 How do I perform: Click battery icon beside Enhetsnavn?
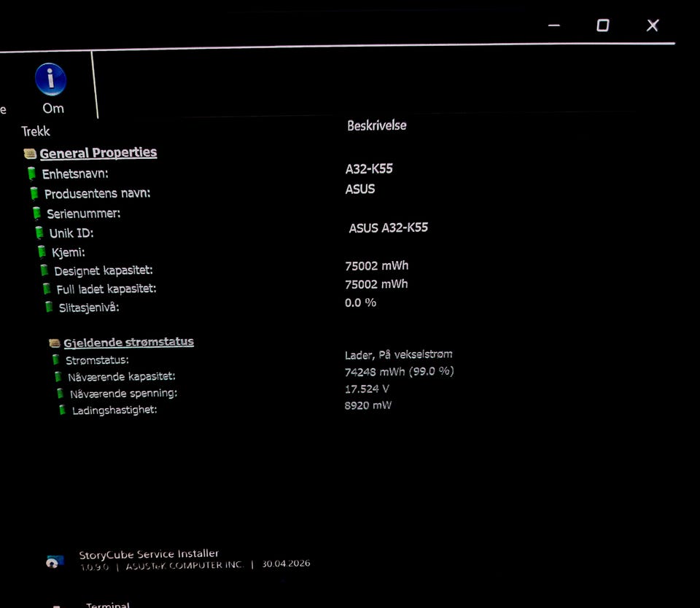pos(31,174)
